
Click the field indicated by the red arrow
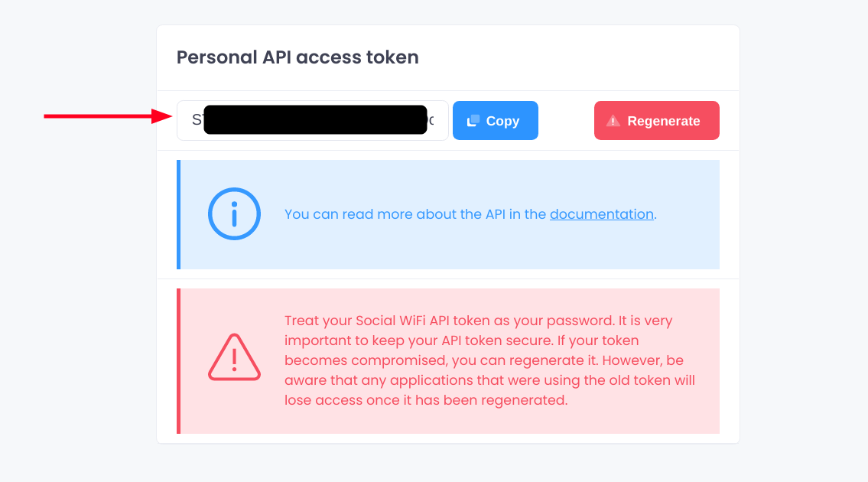[312, 120]
